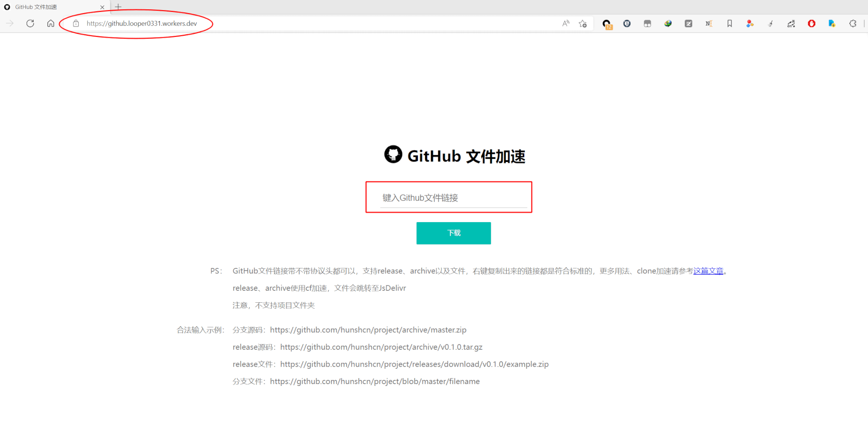Image resolution: width=868 pixels, height=424 pixels.
Task: Click the blue 'e' globe extension icon
Action: [x=627, y=24]
